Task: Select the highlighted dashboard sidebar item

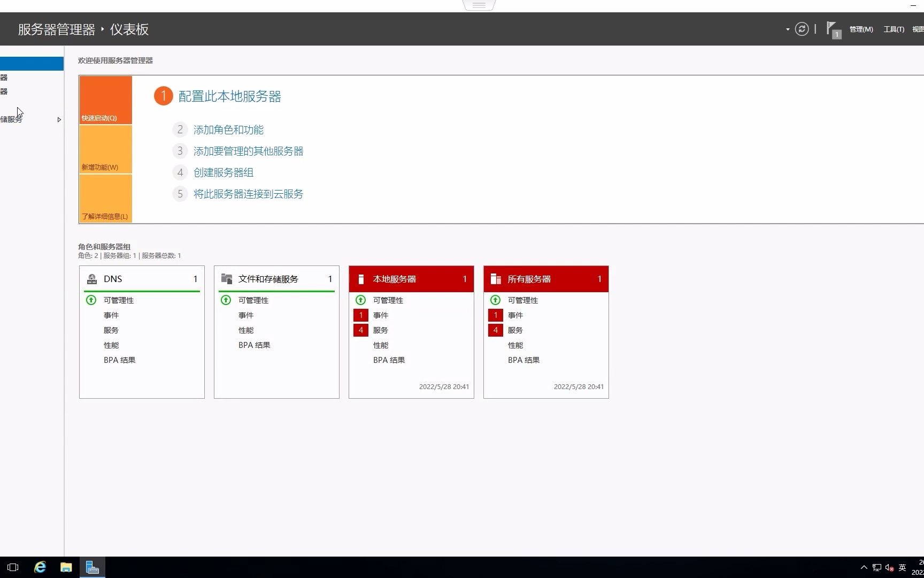Action: point(32,63)
